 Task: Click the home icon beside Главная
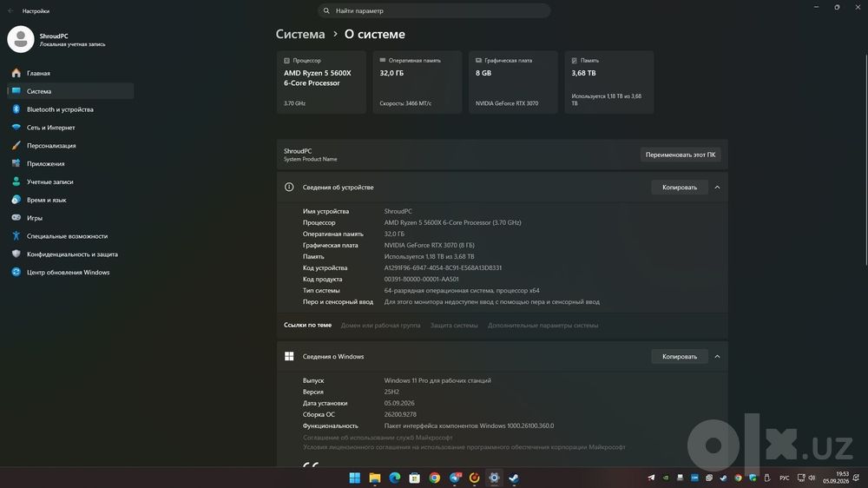coord(16,73)
